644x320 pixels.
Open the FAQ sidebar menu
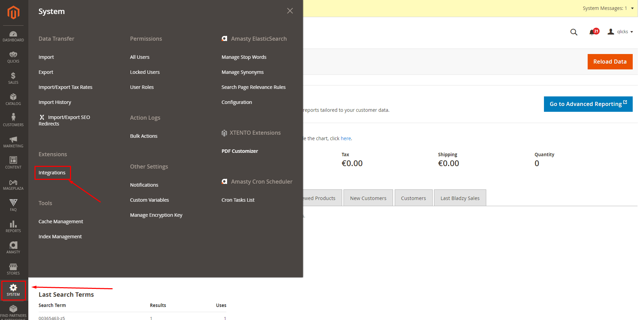[13, 206]
